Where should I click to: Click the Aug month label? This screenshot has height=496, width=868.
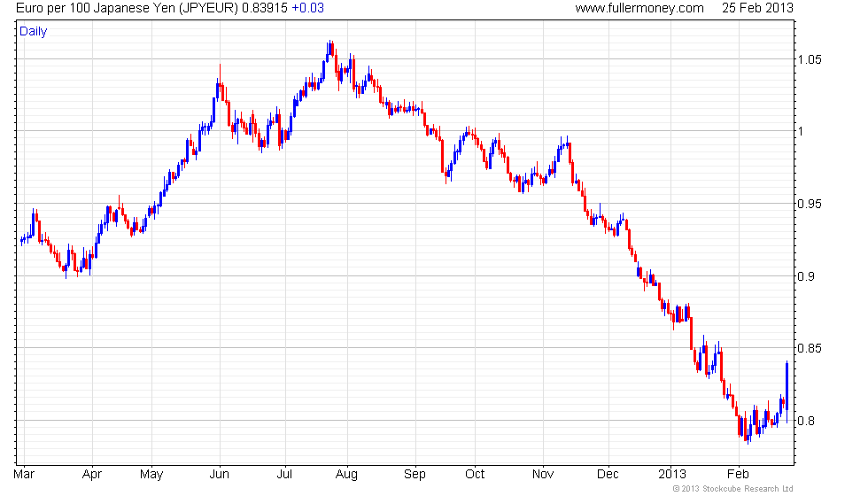[347, 475]
